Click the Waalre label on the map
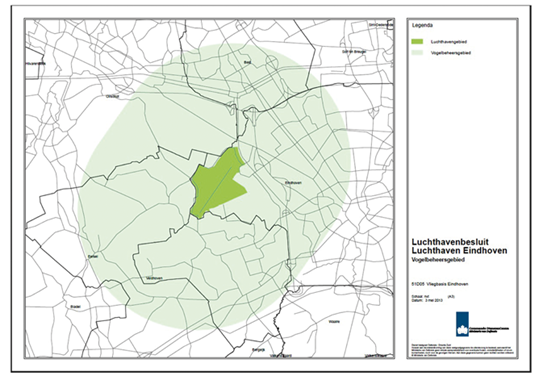Viewport: 543px width, 384px height. coord(334,322)
